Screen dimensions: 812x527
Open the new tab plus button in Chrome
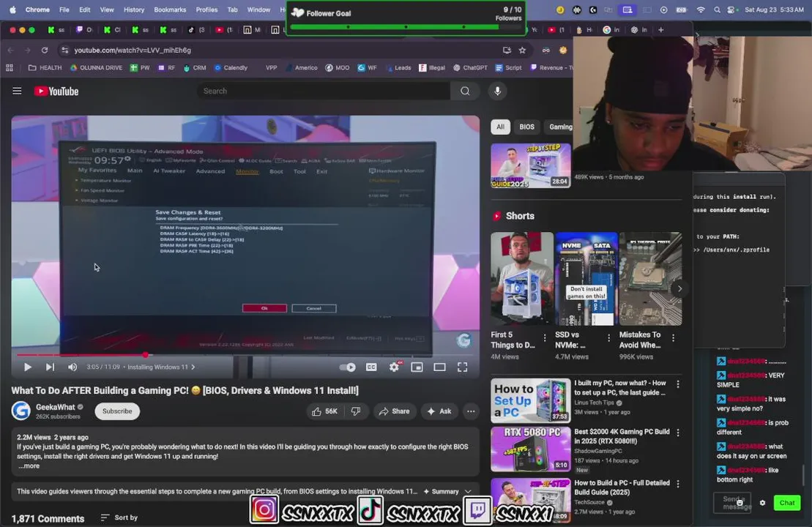click(x=660, y=30)
